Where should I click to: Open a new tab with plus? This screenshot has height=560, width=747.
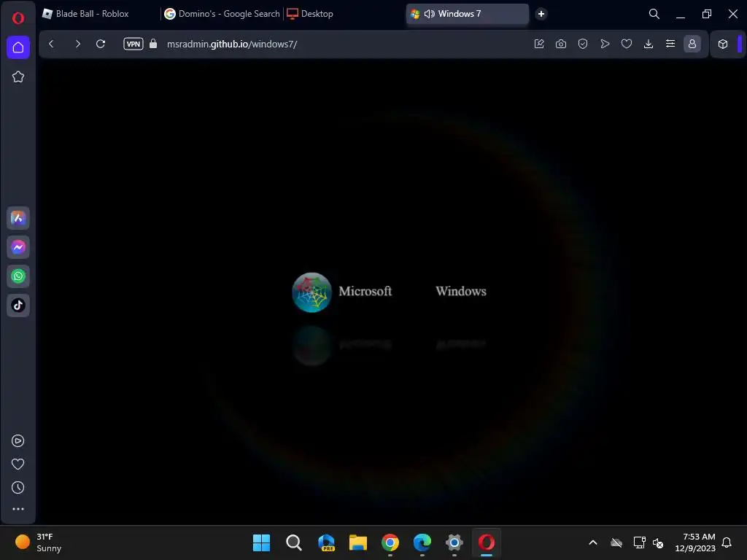541,14
